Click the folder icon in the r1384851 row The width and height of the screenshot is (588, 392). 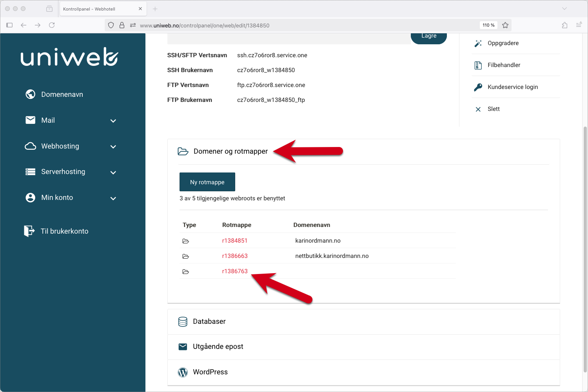pyautogui.click(x=186, y=241)
